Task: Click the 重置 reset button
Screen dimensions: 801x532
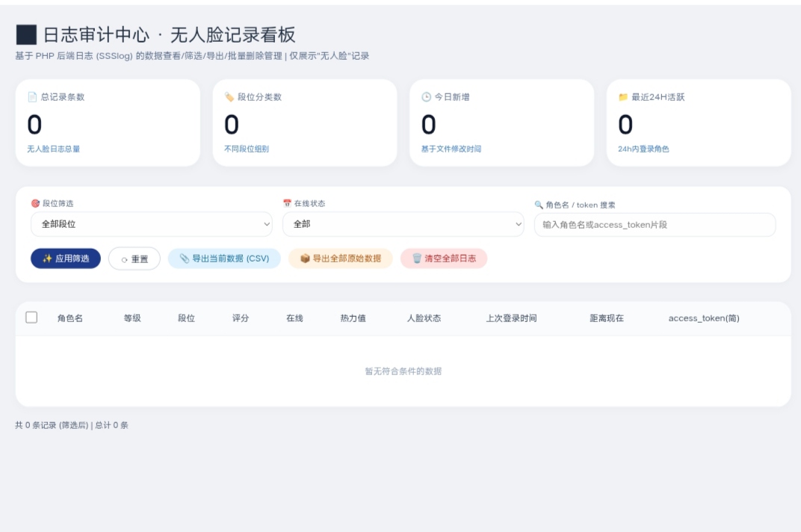Action: [x=134, y=259]
